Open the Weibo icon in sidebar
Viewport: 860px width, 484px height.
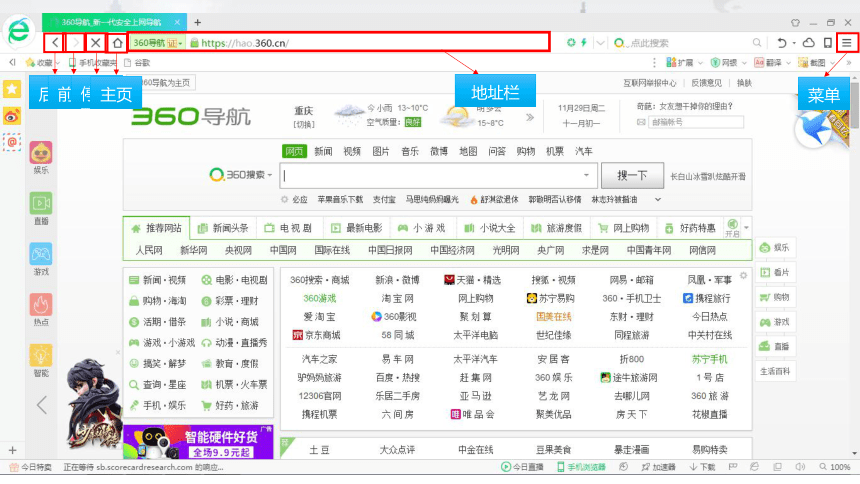[12, 116]
